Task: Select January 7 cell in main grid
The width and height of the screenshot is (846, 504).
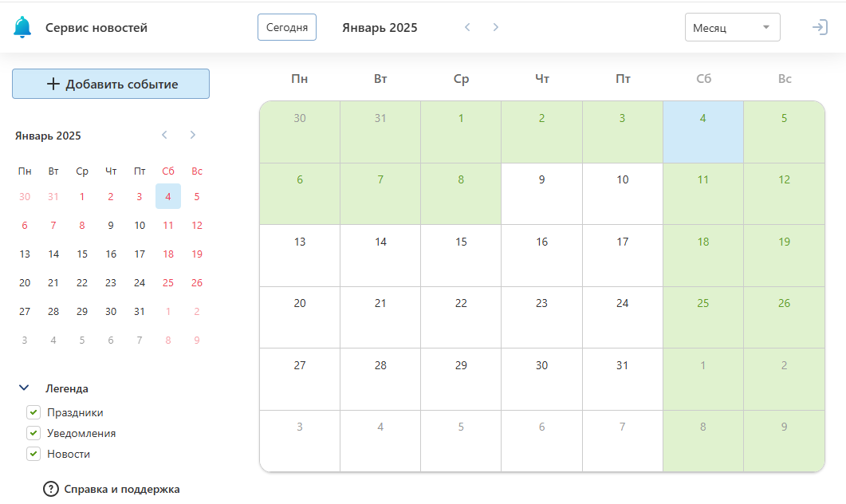Action: (380, 194)
